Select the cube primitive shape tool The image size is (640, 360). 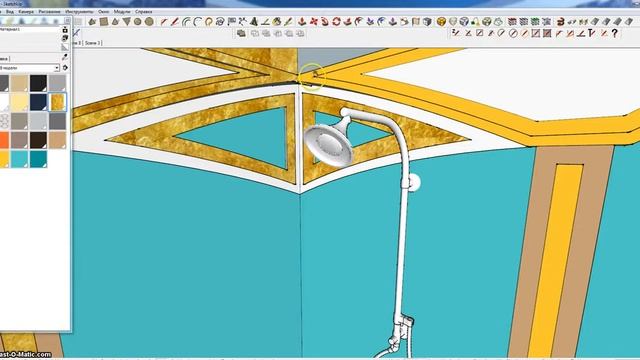104,22
